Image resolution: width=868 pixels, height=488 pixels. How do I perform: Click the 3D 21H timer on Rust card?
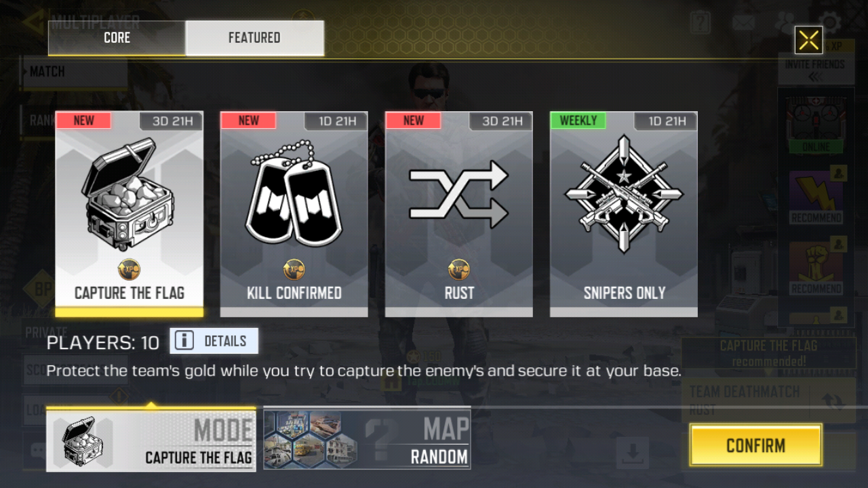point(502,121)
